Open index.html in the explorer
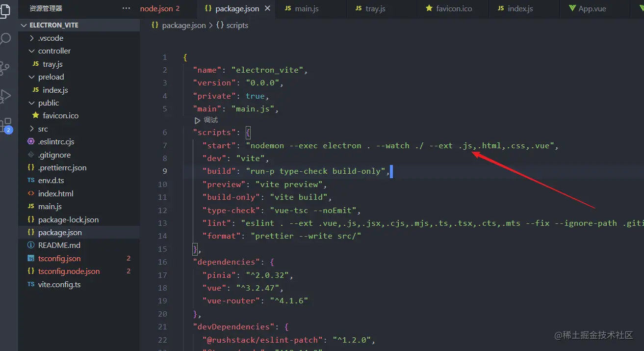This screenshot has width=644, height=351. tap(79, 193)
